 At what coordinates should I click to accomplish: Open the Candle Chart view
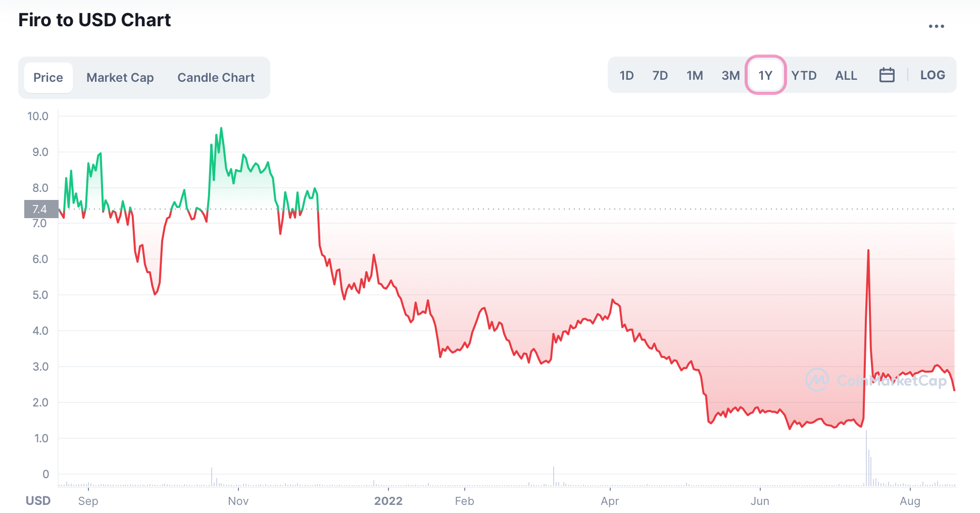pyautogui.click(x=216, y=78)
